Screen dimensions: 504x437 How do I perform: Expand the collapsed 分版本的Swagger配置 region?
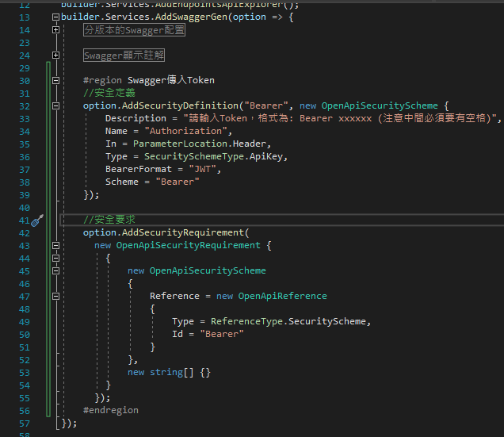55,30
